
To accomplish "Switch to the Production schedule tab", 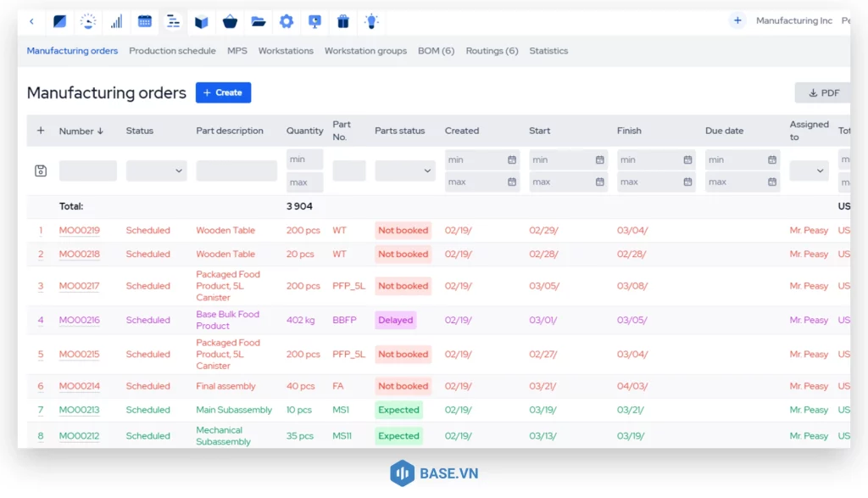I will [172, 51].
